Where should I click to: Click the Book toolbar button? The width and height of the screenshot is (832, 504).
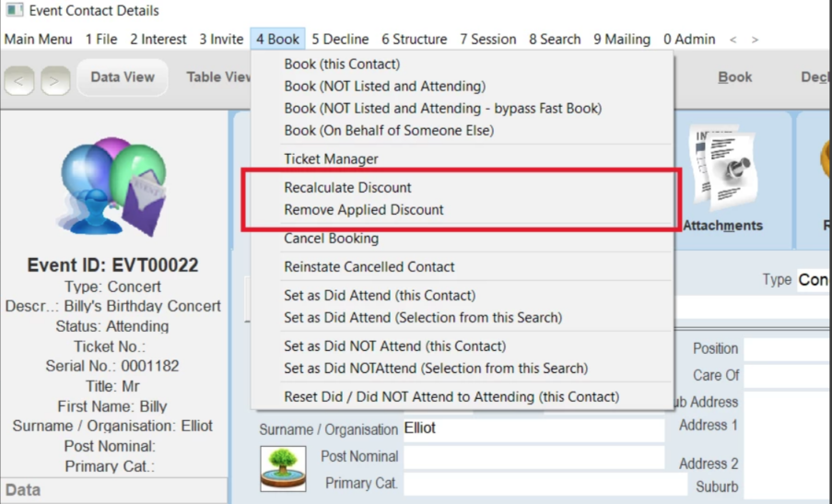[x=735, y=76]
